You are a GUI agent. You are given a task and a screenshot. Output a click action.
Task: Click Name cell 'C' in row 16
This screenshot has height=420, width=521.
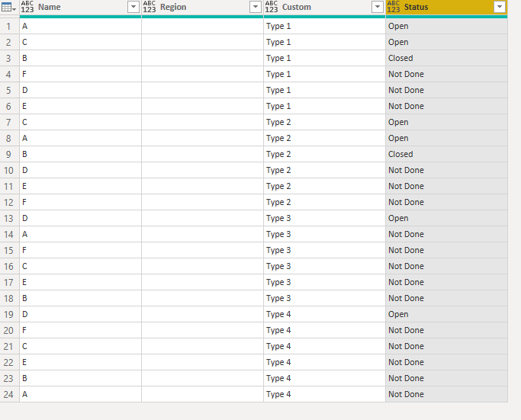click(x=80, y=266)
